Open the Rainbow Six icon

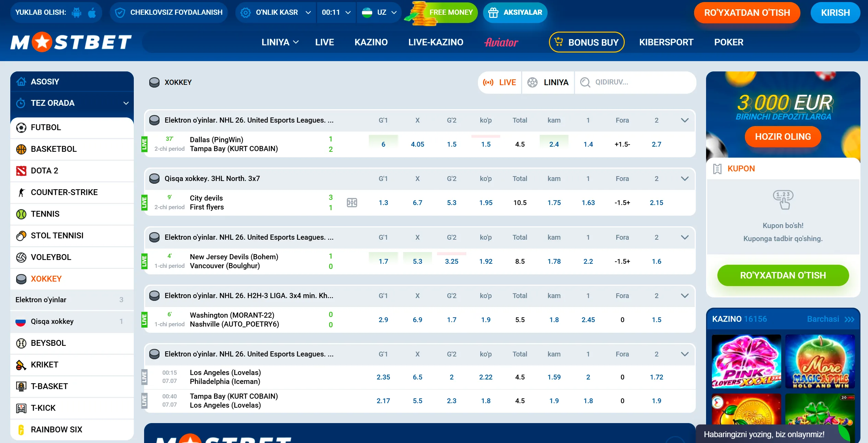pyautogui.click(x=21, y=430)
